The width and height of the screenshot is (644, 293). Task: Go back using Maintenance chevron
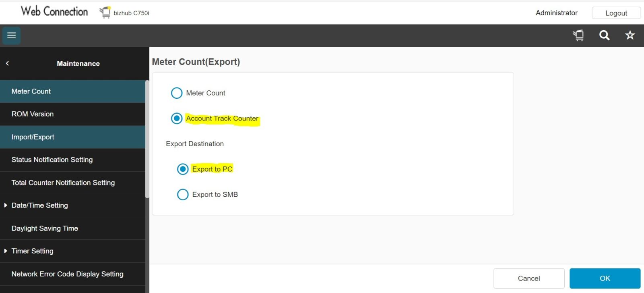[7, 63]
